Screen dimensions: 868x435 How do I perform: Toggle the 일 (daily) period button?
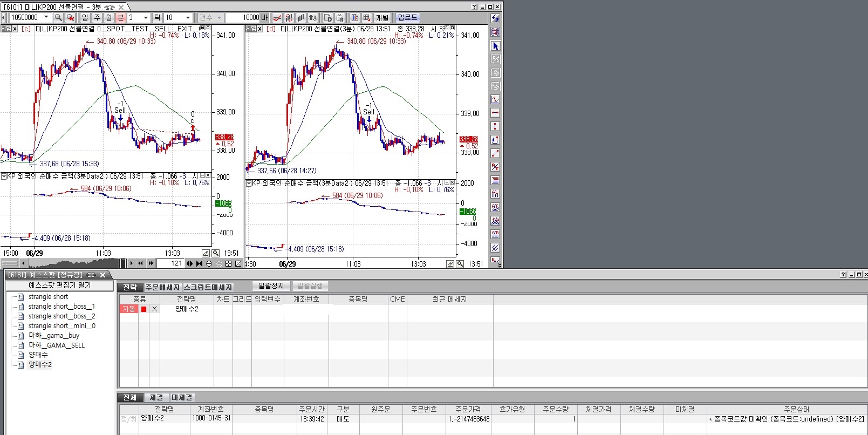(x=85, y=18)
